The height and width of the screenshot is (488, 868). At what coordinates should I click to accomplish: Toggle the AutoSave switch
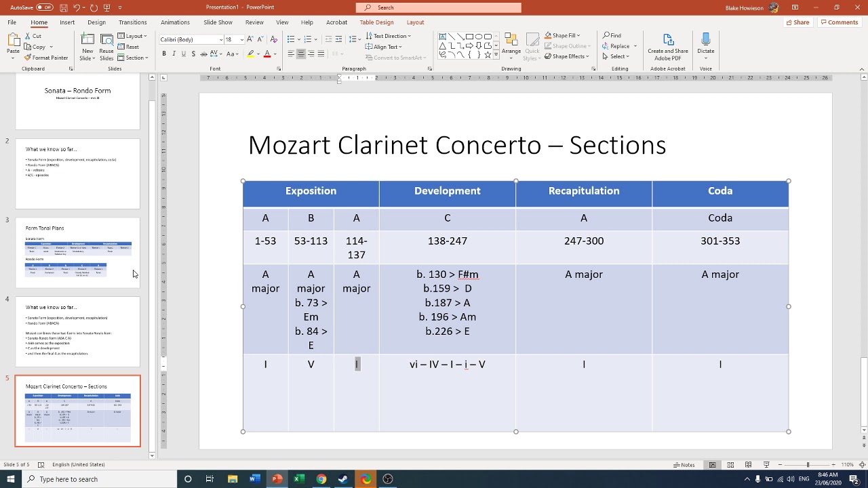point(45,7)
